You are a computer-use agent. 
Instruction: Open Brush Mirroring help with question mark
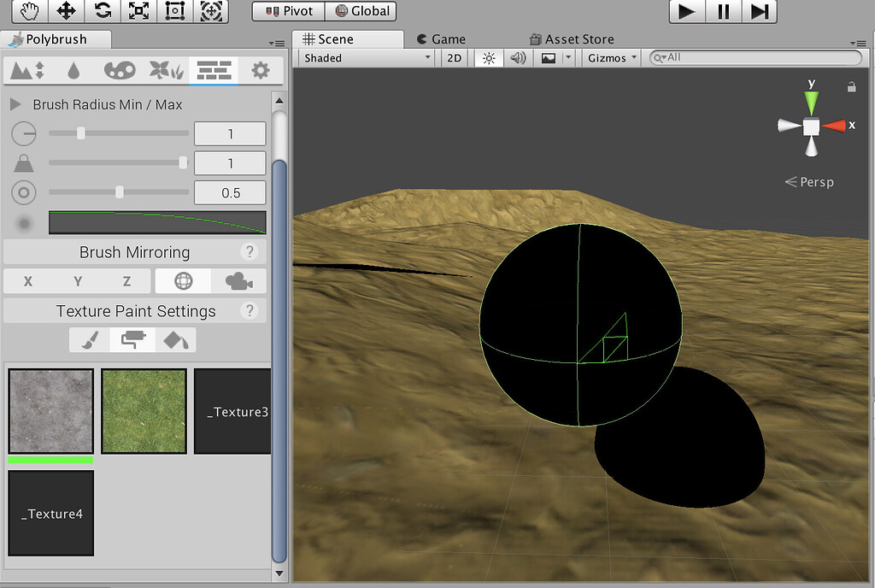pos(248,252)
